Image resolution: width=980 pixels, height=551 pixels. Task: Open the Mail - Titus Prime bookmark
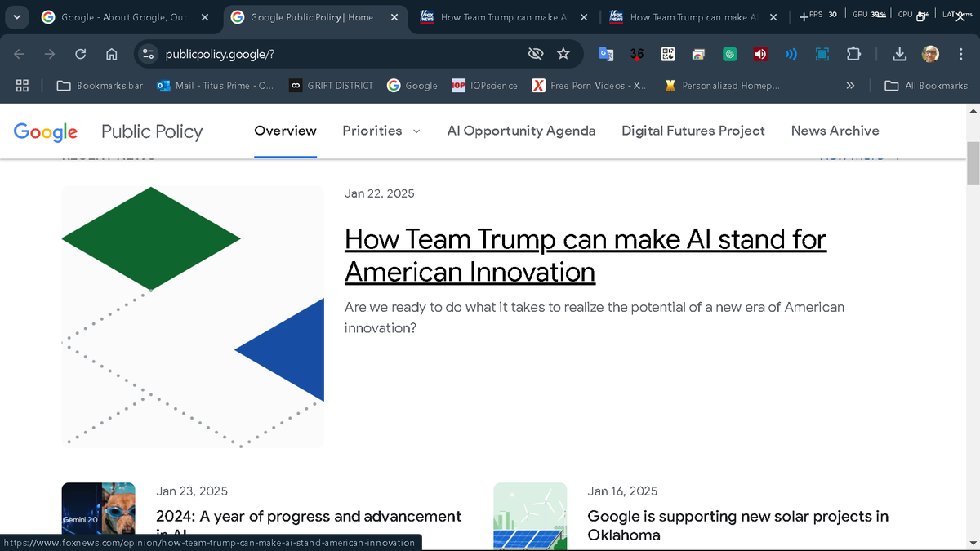pyautogui.click(x=216, y=85)
